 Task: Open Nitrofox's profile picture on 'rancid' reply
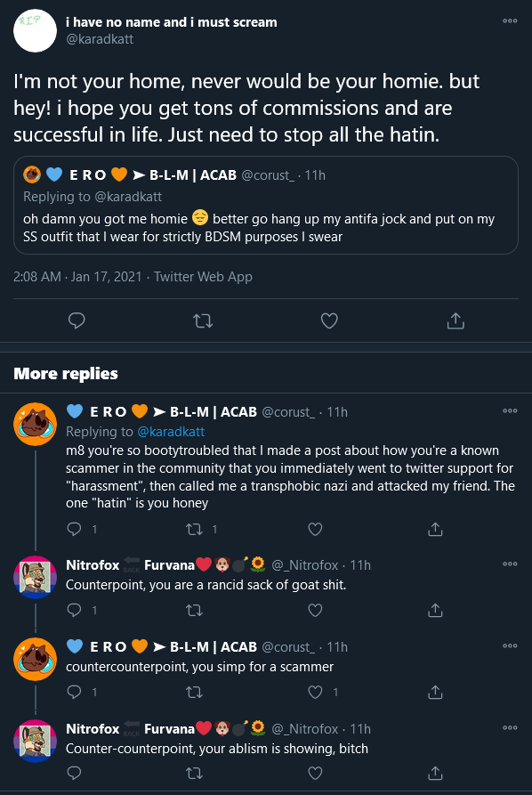35,577
